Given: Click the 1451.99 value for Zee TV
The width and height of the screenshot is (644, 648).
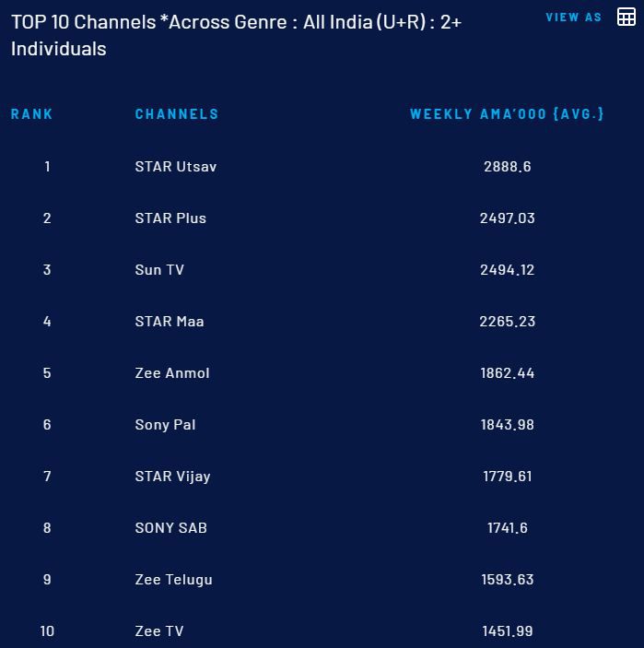Looking at the screenshot, I should [x=508, y=631].
